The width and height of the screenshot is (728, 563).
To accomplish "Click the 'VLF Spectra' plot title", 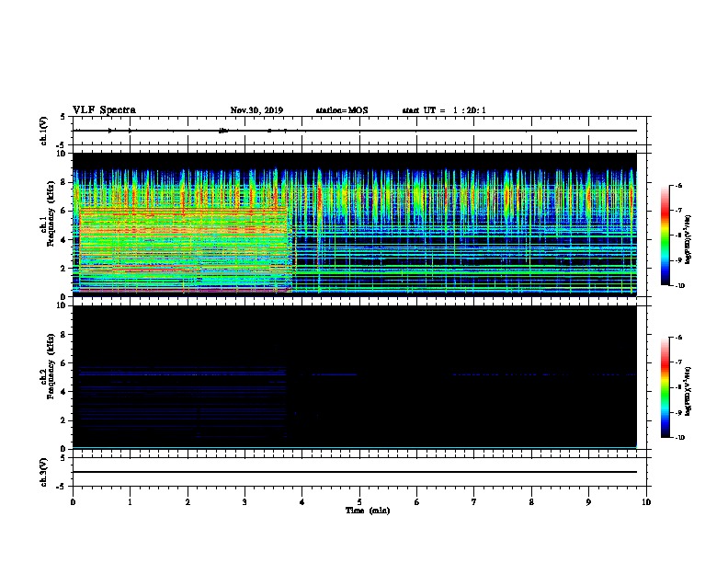I will click(104, 110).
